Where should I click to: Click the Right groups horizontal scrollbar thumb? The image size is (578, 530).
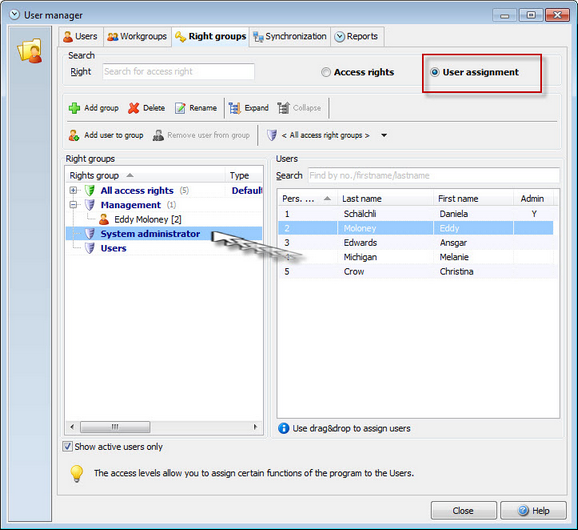point(115,427)
